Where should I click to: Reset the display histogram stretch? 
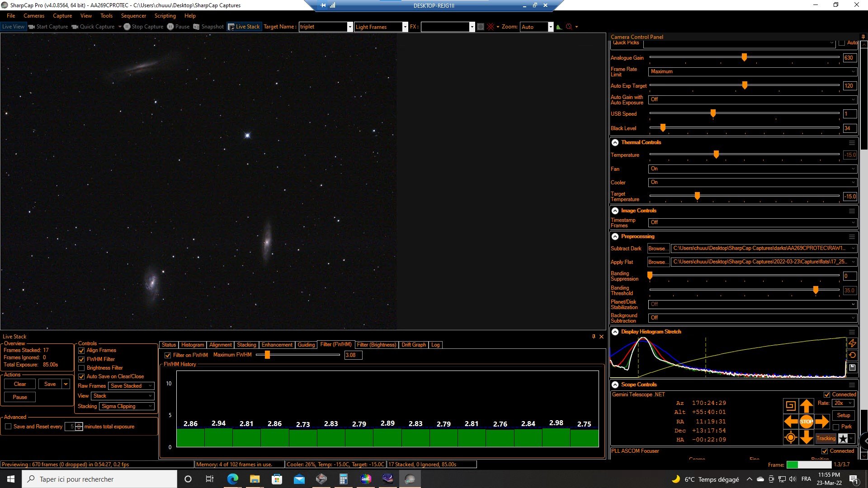(x=852, y=356)
